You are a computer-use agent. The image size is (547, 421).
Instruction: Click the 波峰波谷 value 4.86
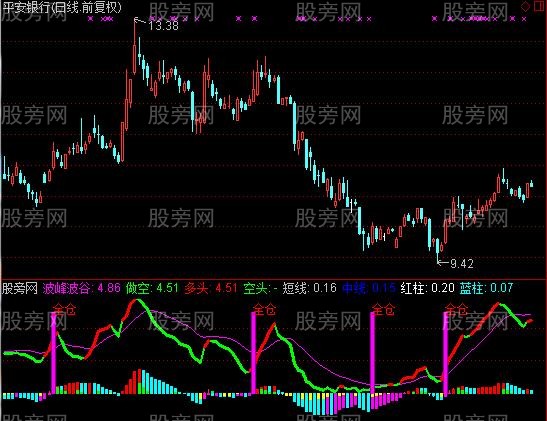click(x=108, y=288)
